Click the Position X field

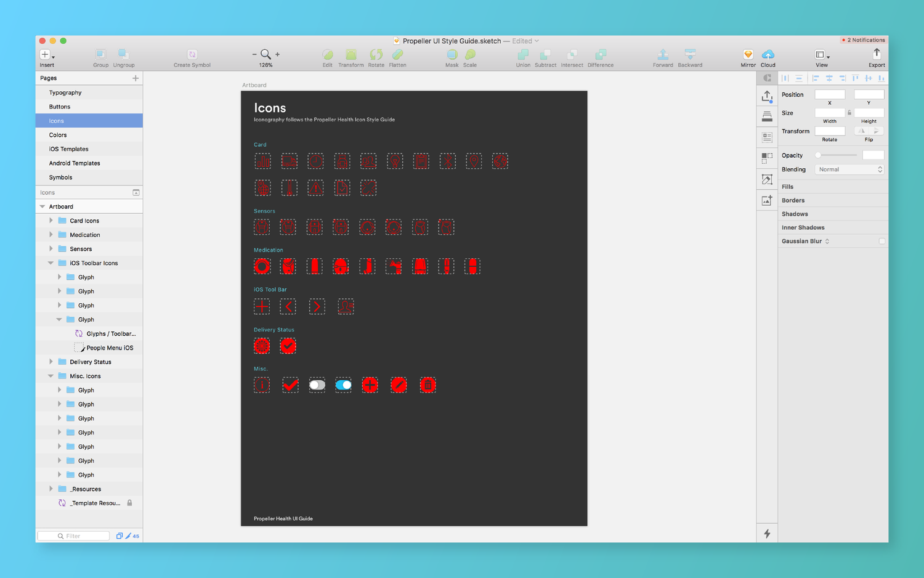(x=830, y=94)
